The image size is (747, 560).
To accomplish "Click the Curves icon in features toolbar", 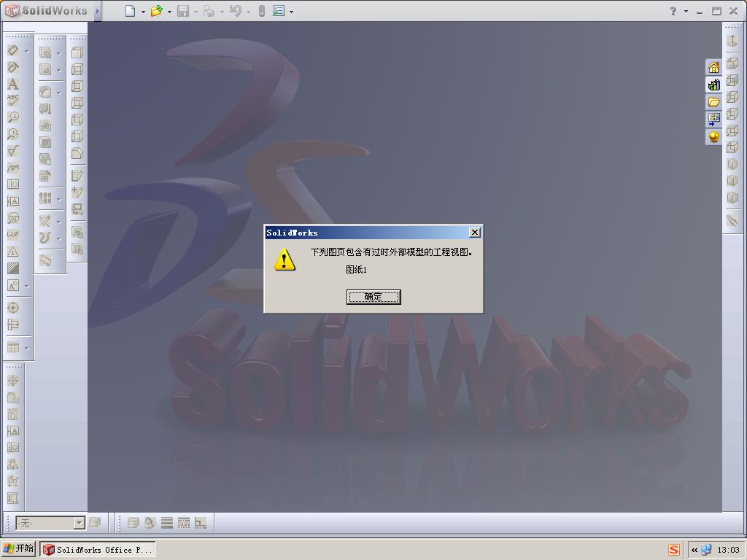I will (45, 237).
